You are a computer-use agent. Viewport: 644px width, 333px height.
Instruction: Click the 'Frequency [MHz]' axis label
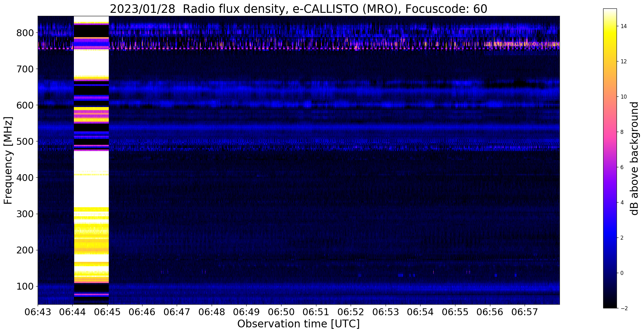(8, 160)
